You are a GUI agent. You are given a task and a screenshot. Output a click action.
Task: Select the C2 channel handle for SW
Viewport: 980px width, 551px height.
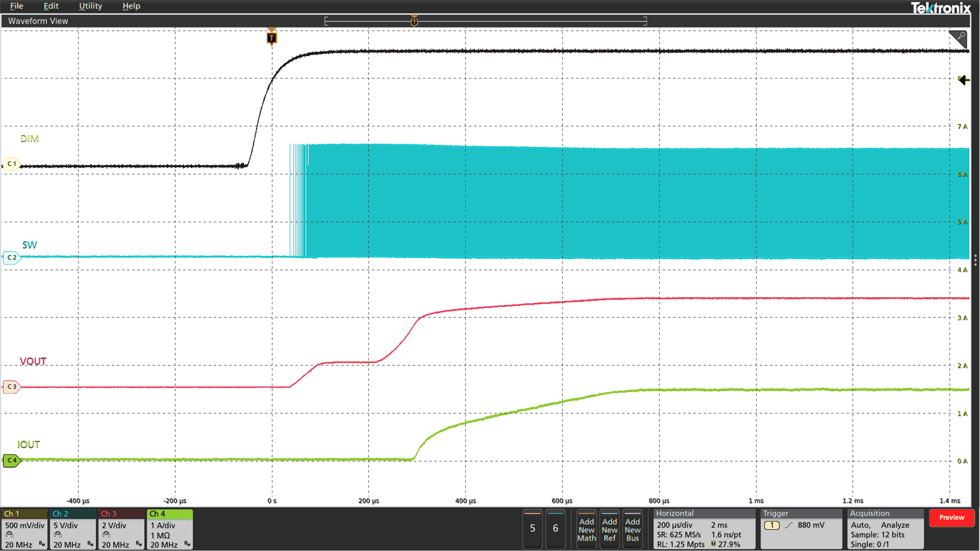[12, 258]
